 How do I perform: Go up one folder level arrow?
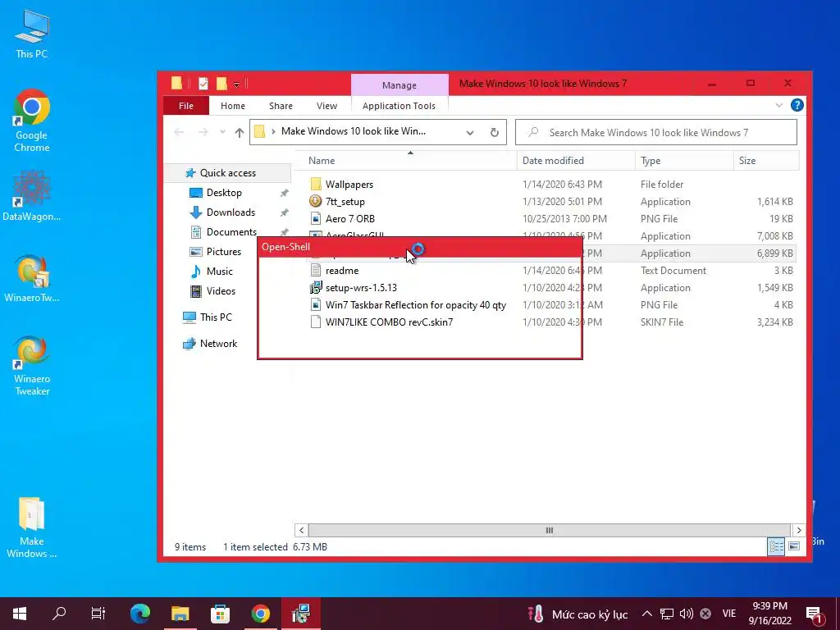[x=240, y=132]
